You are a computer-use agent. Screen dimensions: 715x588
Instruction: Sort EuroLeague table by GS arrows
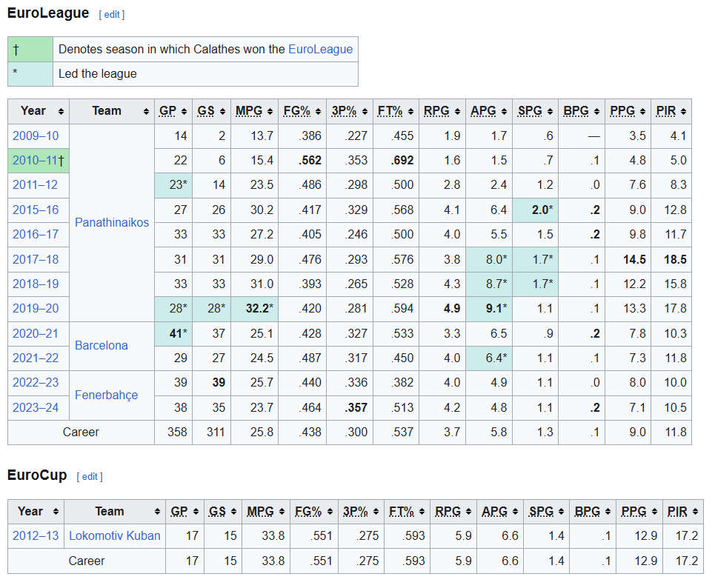[222, 112]
